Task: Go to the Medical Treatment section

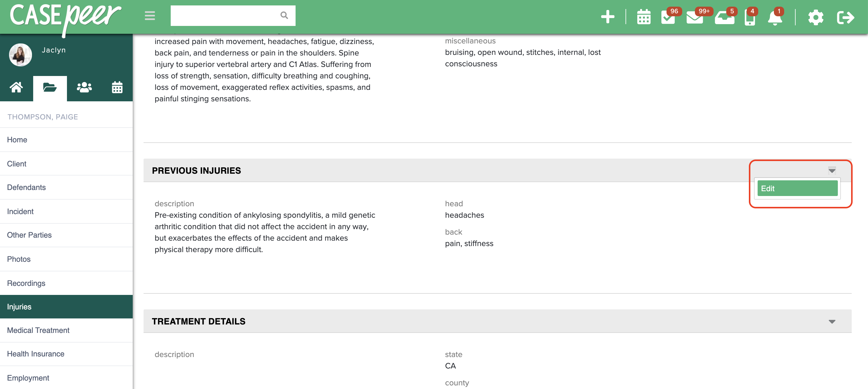Action: click(38, 330)
